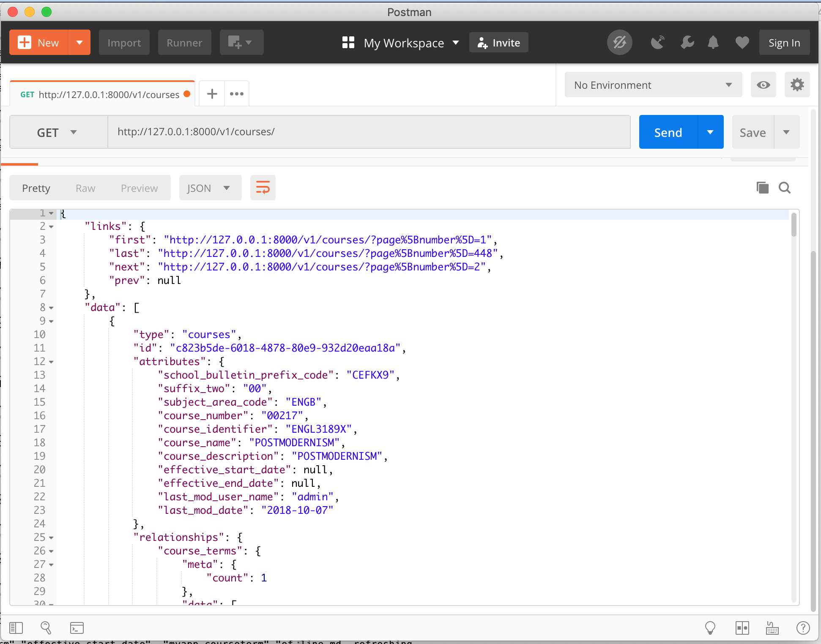Toggle the two-pane layout icon
Screen dimensions: 821x644
pyautogui.click(x=742, y=628)
